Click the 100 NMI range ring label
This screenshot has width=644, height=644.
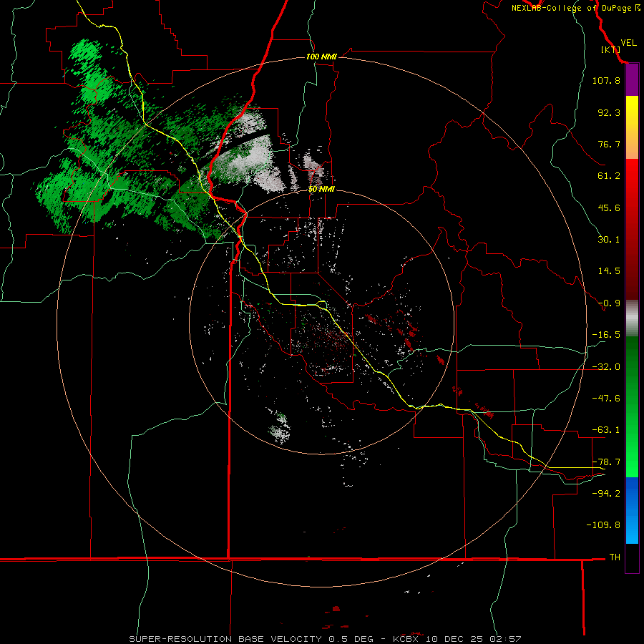point(321,57)
